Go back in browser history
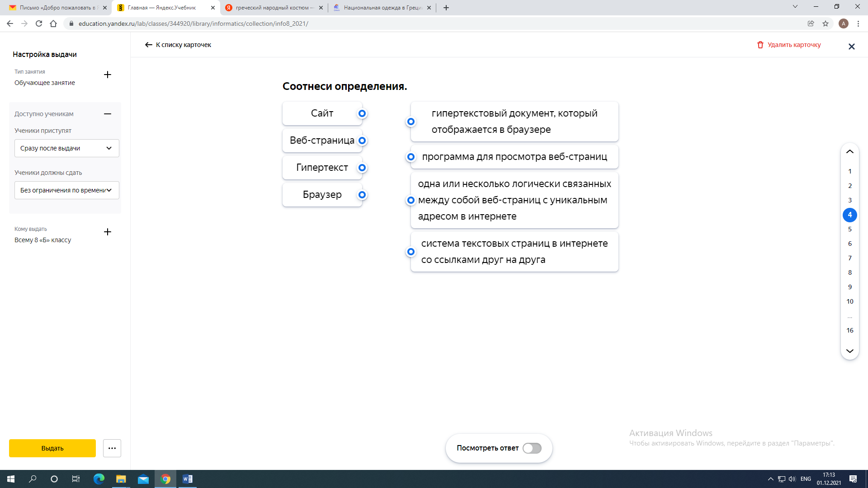 [x=10, y=23]
